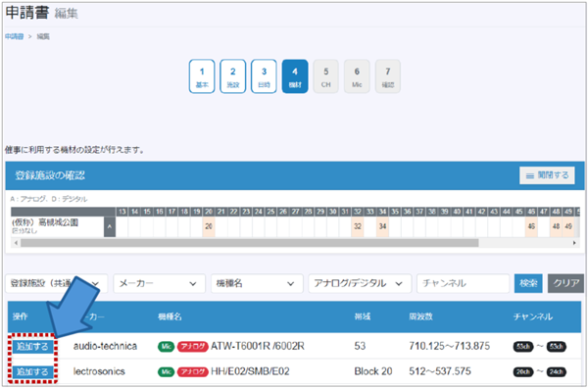
Task: Click the アナログ badge in lectrosonics row
Action: pyautogui.click(x=192, y=372)
